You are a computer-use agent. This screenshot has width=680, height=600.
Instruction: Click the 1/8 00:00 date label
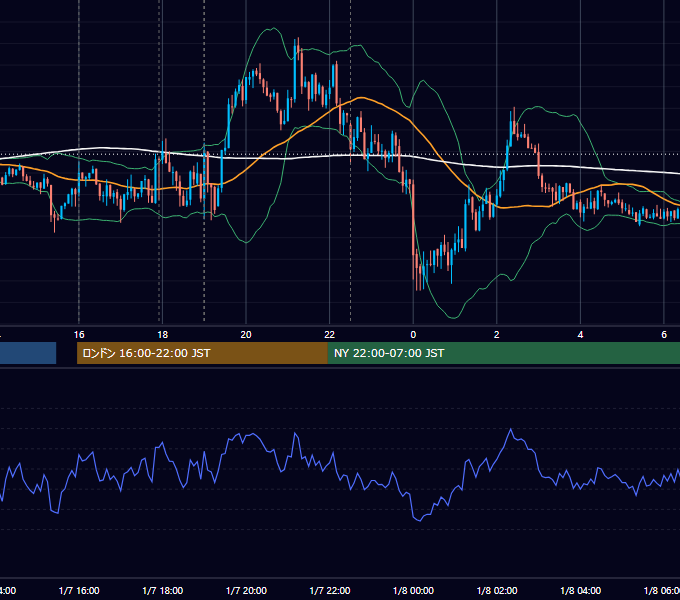(413, 591)
